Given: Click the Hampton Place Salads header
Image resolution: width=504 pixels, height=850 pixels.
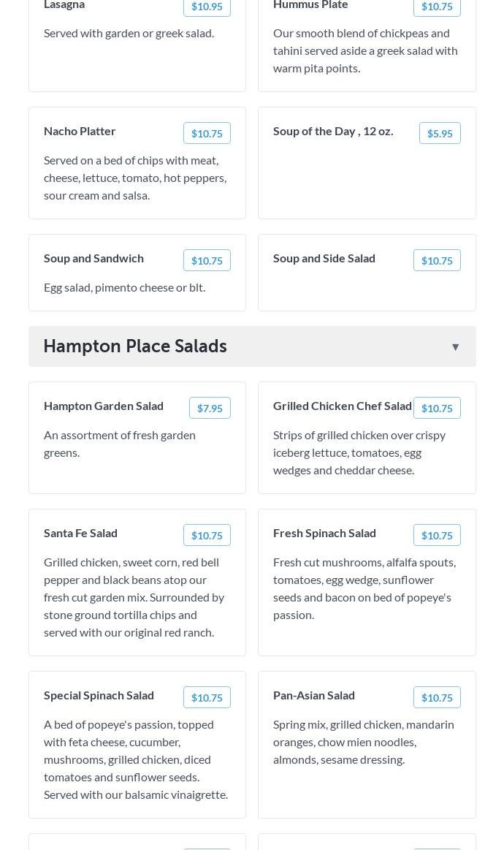Looking at the screenshot, I should pyautogui.click(x=135, y=346).
